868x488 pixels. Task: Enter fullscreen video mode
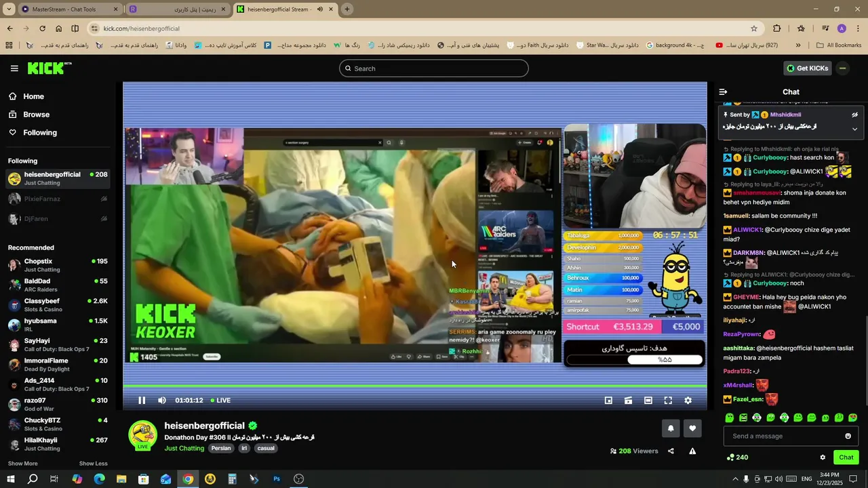click(x=668, y=401)
